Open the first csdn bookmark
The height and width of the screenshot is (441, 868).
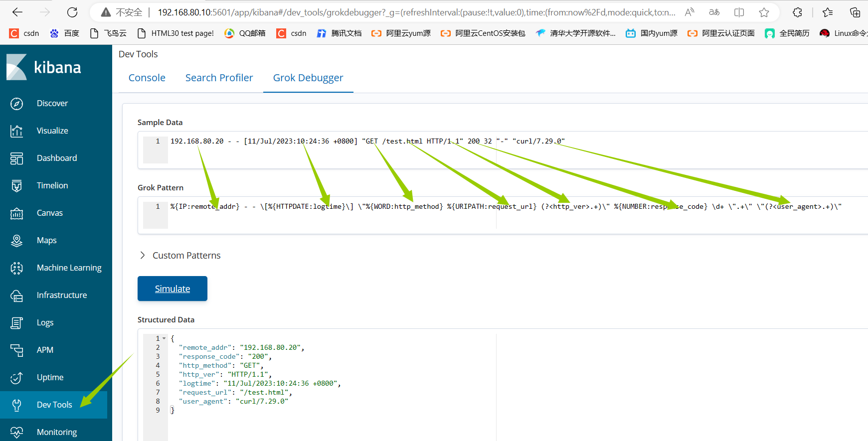coord(24,33)
